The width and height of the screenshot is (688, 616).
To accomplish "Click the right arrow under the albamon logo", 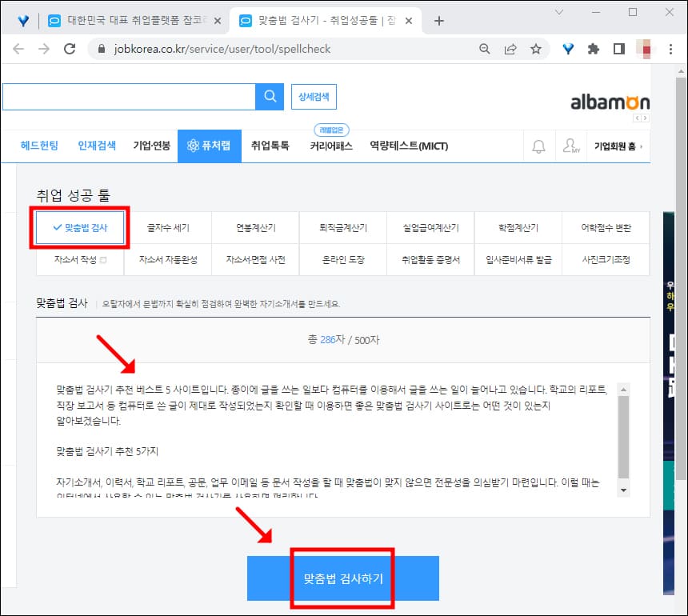I will pyautogui.click(x=646, y=116).
